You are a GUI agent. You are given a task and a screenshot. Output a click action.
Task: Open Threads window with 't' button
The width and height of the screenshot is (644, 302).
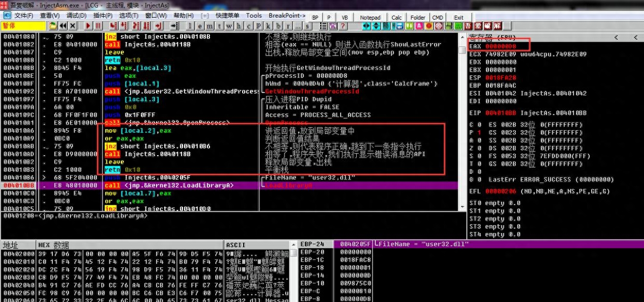[220, 25]
